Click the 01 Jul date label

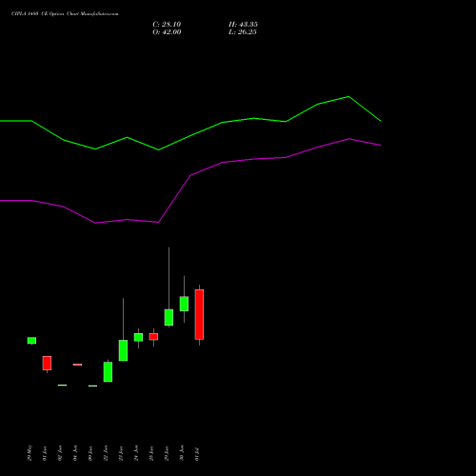pos(197,454)
